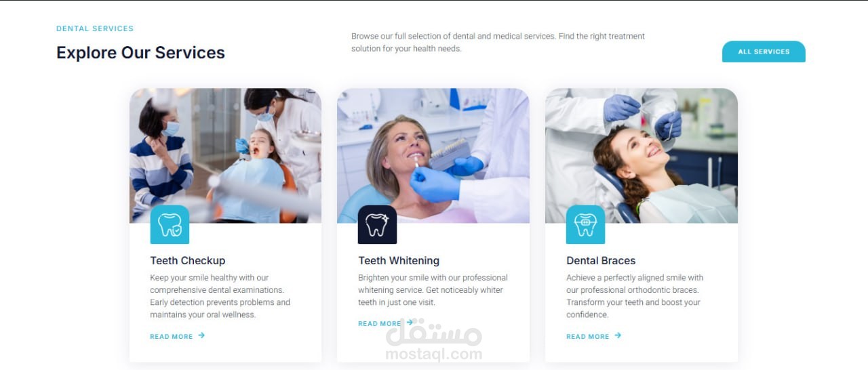Open the Teeth Checkup card photo
Screen dimensions: 868x370
click(x=225, y=156)
